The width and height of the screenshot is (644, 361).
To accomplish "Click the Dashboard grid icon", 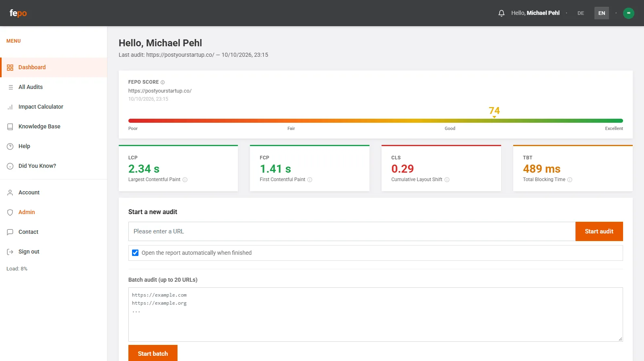I will [10, 68].
